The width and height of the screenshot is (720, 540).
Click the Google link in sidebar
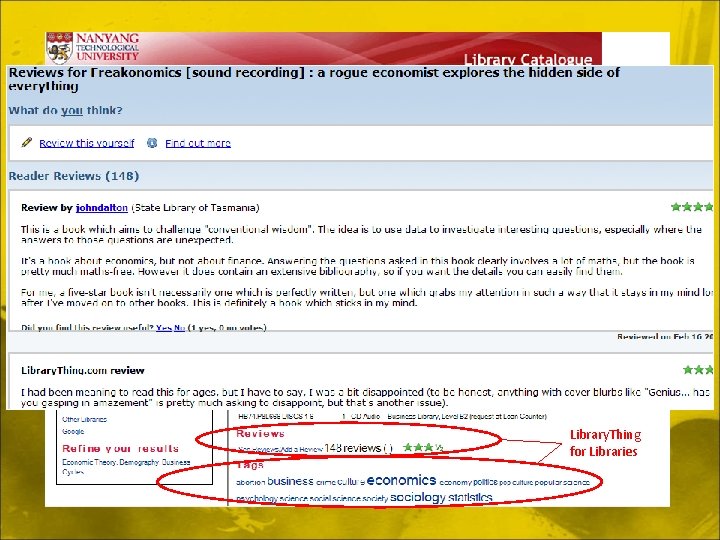point(73,432)
